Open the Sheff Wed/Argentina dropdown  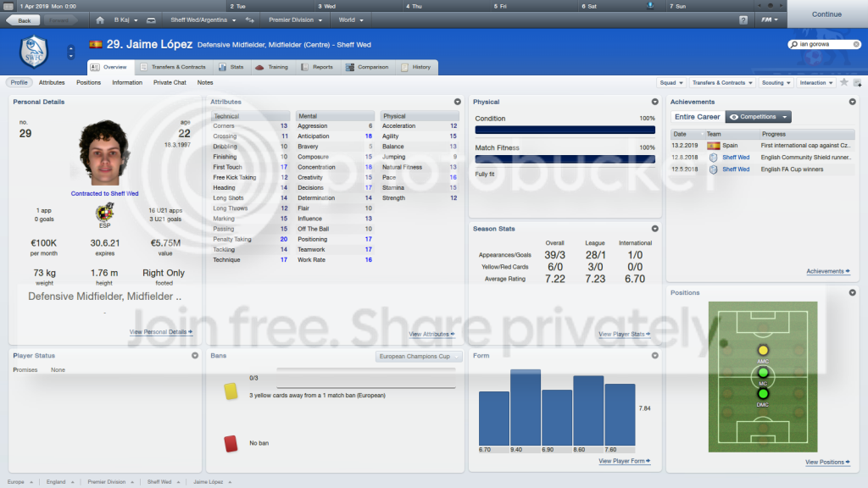[x=203, y=20]
